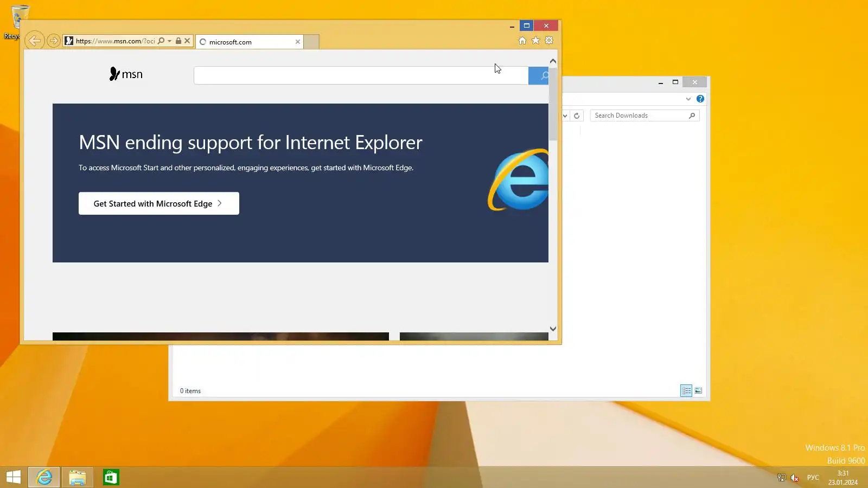Open the IE Tools gear menu
868x488 pixels.
[x=549, y=41]
